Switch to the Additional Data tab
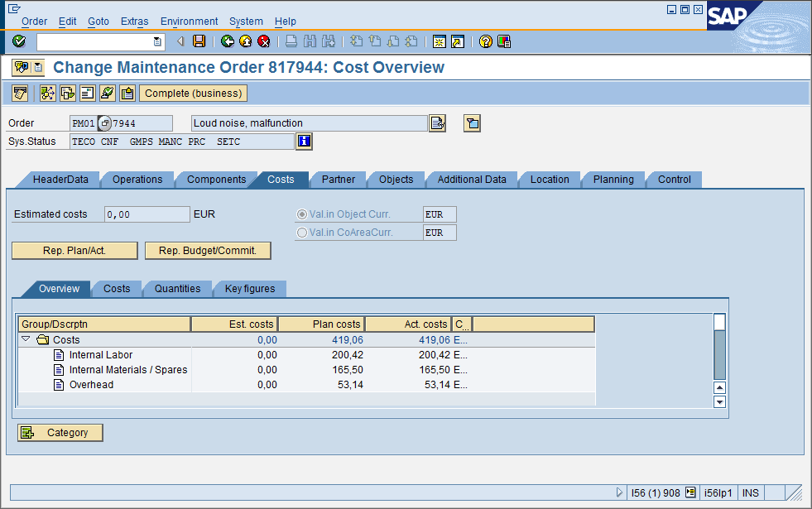The image size is (812, 509). pyautogui.click(x=472, y=179)
